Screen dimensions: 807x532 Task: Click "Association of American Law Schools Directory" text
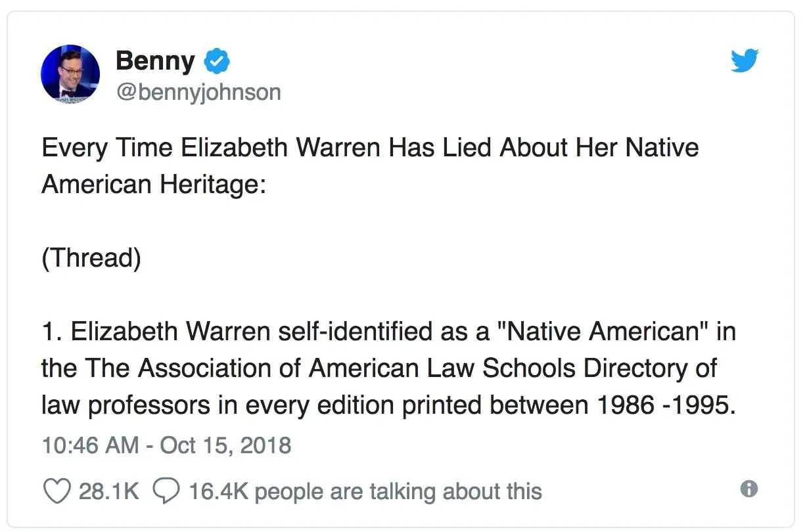point(428,368)
